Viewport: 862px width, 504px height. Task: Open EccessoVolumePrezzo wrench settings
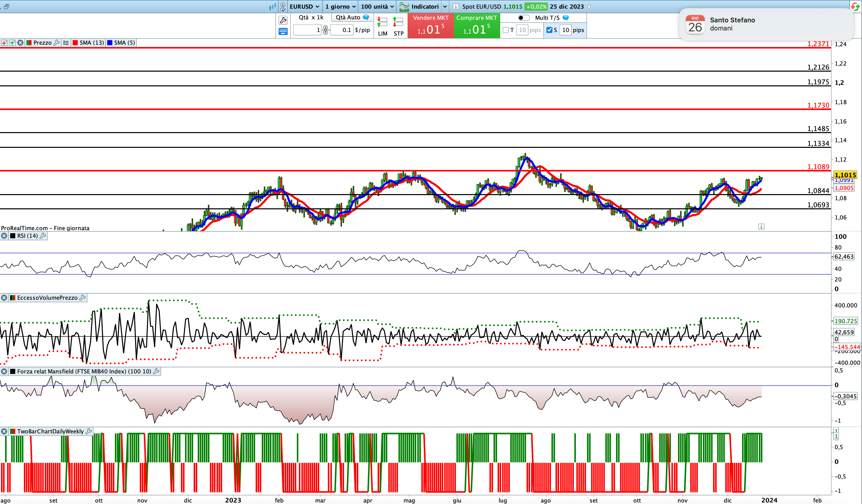tap(82, 298)
